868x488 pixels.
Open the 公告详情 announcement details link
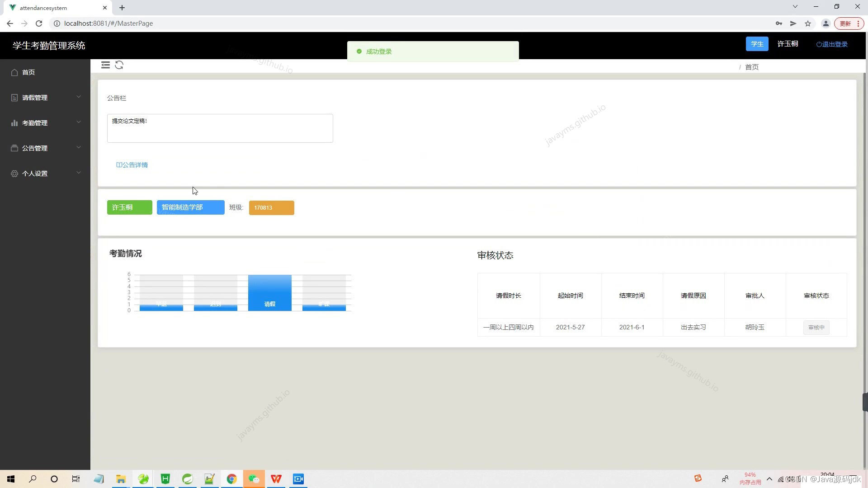coord(132,165)
